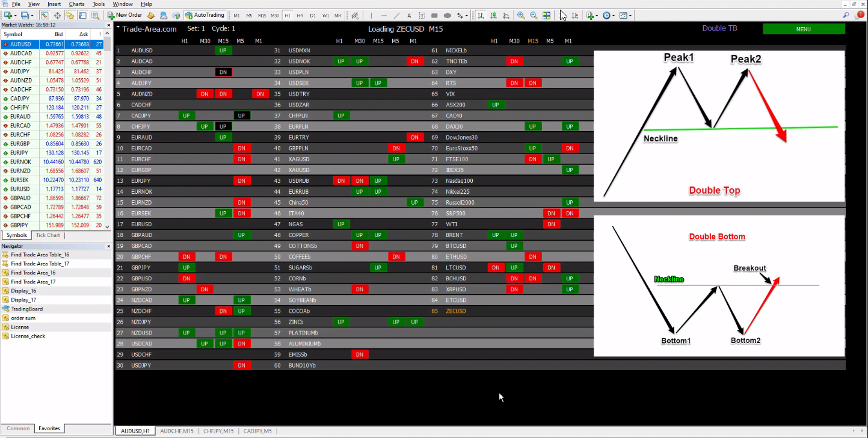Select the vertical line drawing tool
The height and width of the screenshot is (438, 868).
371,15
